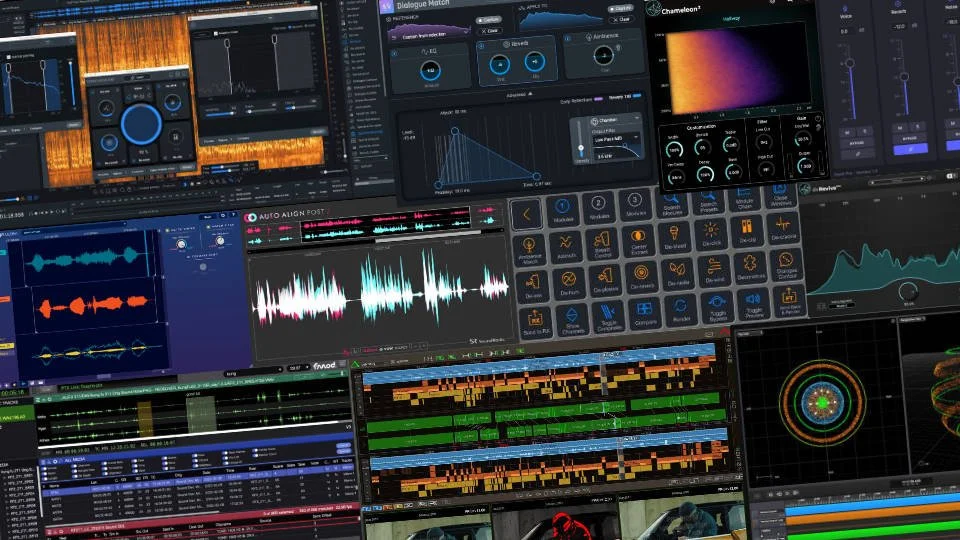This screenshot has width=960, height=540.
Task: Click the orange waveform in the blue editor
Action: 92,304
